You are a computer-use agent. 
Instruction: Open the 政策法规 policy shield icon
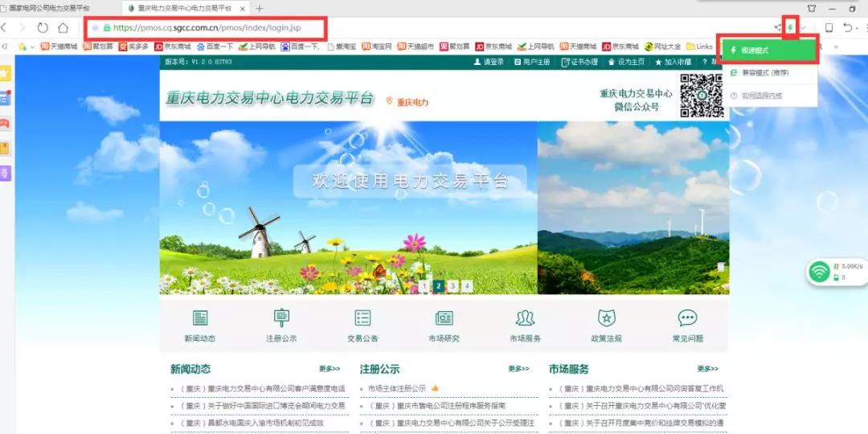pos(606,318)
